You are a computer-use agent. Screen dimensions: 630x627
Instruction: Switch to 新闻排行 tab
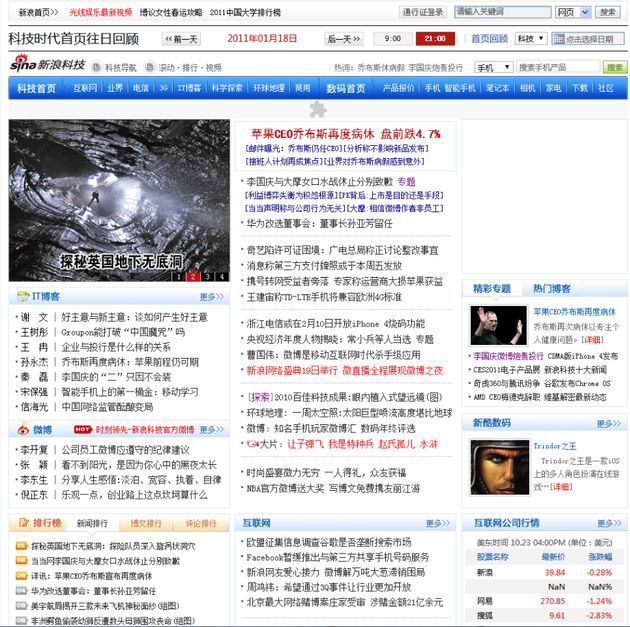click(x=92, y=523)
